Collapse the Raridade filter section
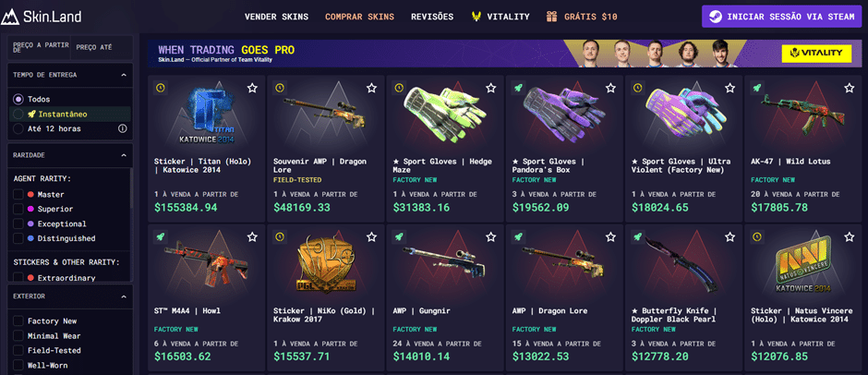The height and width of the screenshot is (375, 868). coord(124,156)
